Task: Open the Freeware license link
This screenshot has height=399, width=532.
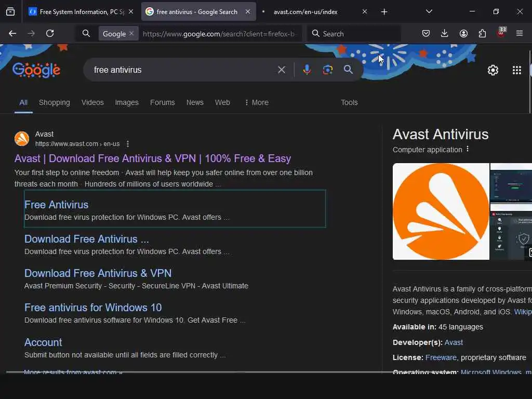Action: click(x=441, y=357)
